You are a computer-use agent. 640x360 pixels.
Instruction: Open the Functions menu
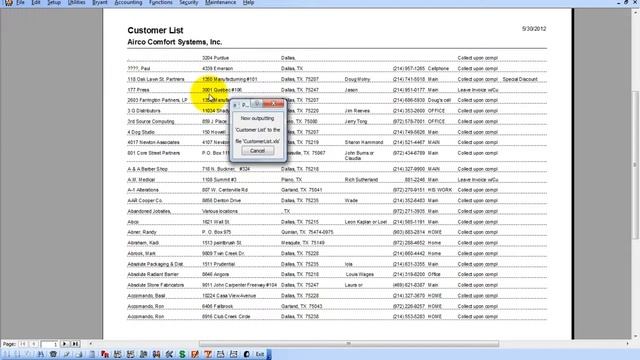tap(160, 2)
